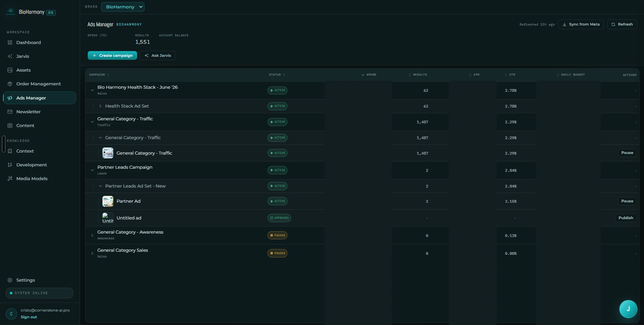Screen dimensions: 644x325
Task: Open the Dashboard sidebar icon
Action: point(10,43)
